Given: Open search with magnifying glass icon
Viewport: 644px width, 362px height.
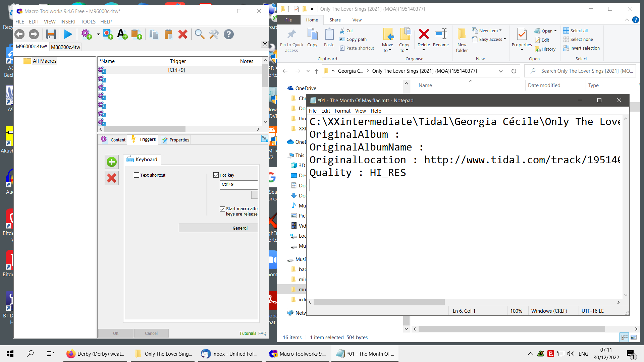Looking at the screenshot, I should tap(200, 34).
